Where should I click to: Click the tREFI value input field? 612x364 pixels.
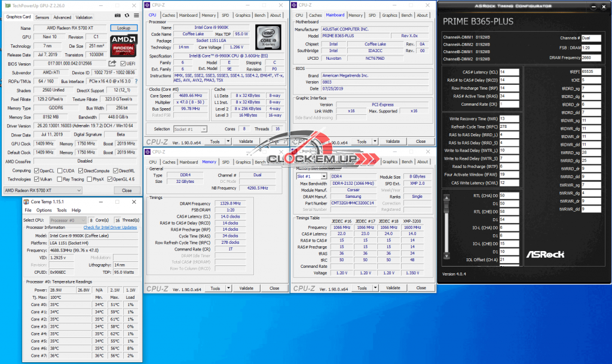589,71
